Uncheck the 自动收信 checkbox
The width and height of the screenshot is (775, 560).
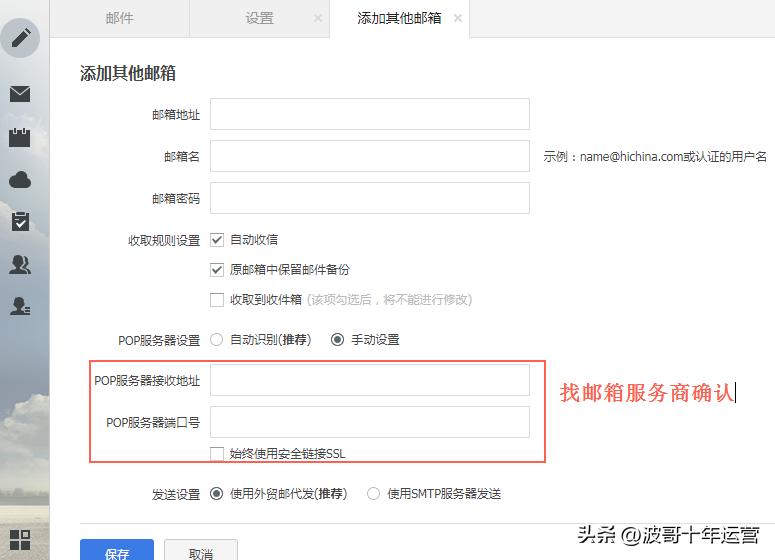(217, 240)
